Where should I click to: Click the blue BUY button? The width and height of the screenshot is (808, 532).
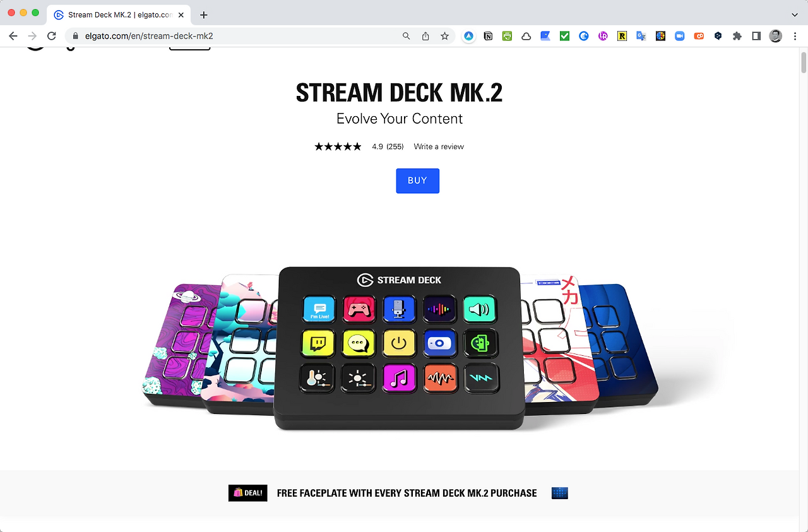[417, 180]
